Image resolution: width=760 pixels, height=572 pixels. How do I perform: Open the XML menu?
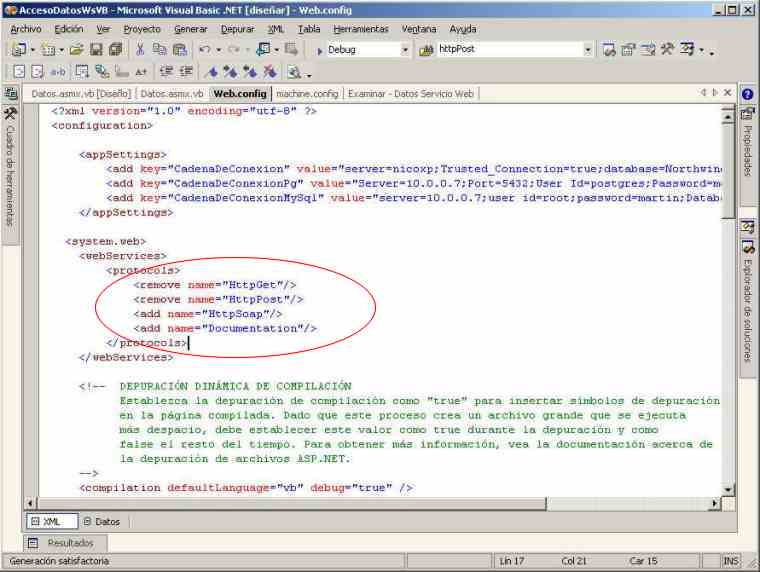pyautogui.click(x=276, y=29)
